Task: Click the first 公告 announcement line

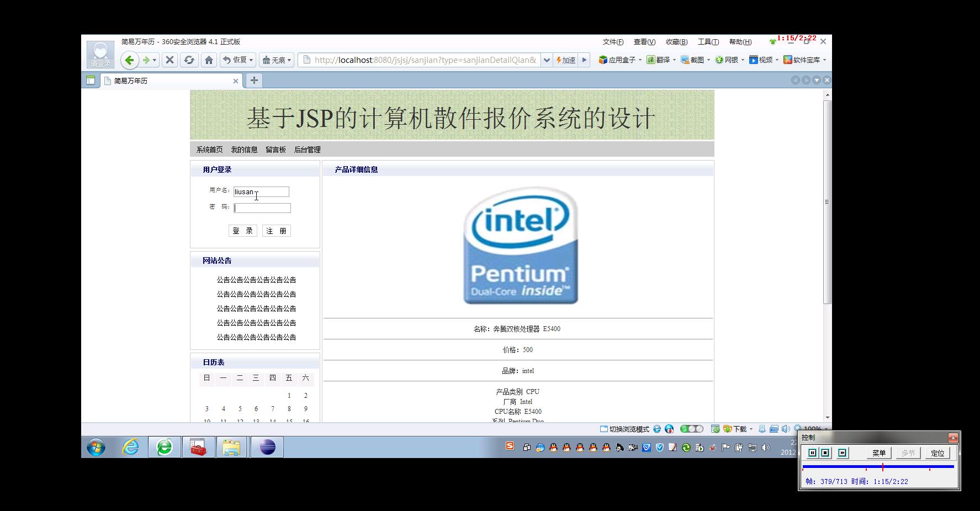Action: coord(256,280)
